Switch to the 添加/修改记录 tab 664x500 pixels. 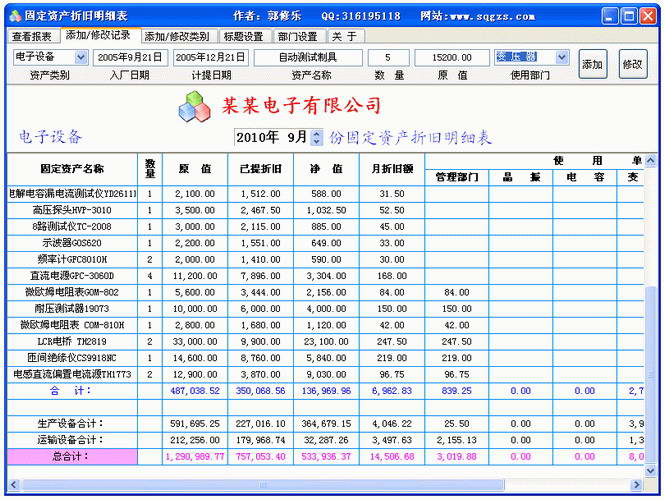point(99,35)
